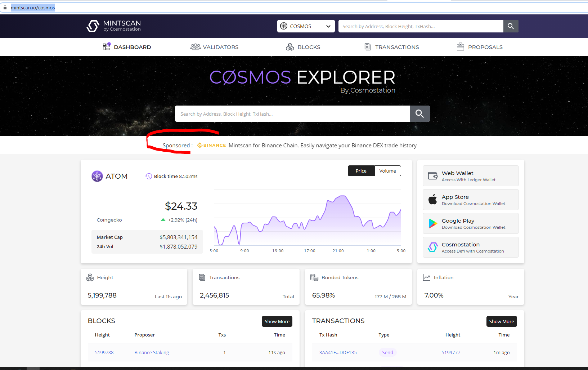Switch the chart to Volume
The height and width of the screenshot is (370, 588).
point(388,171)
